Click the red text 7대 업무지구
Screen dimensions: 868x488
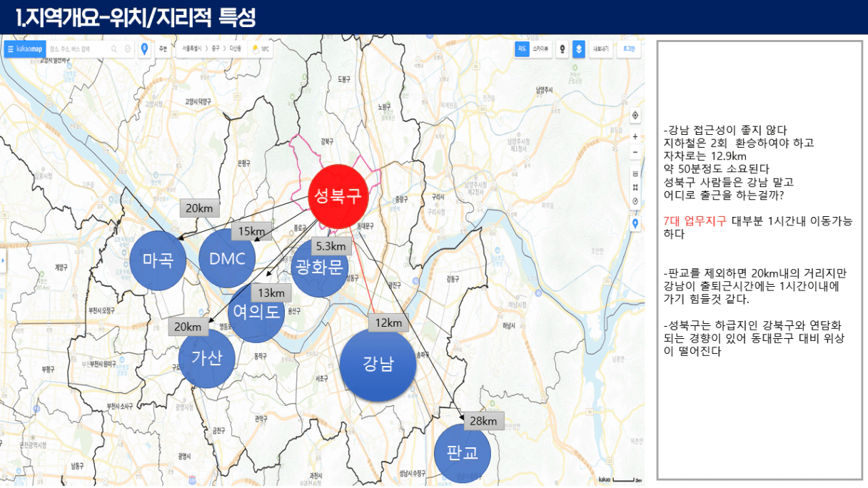coord(695,221)
